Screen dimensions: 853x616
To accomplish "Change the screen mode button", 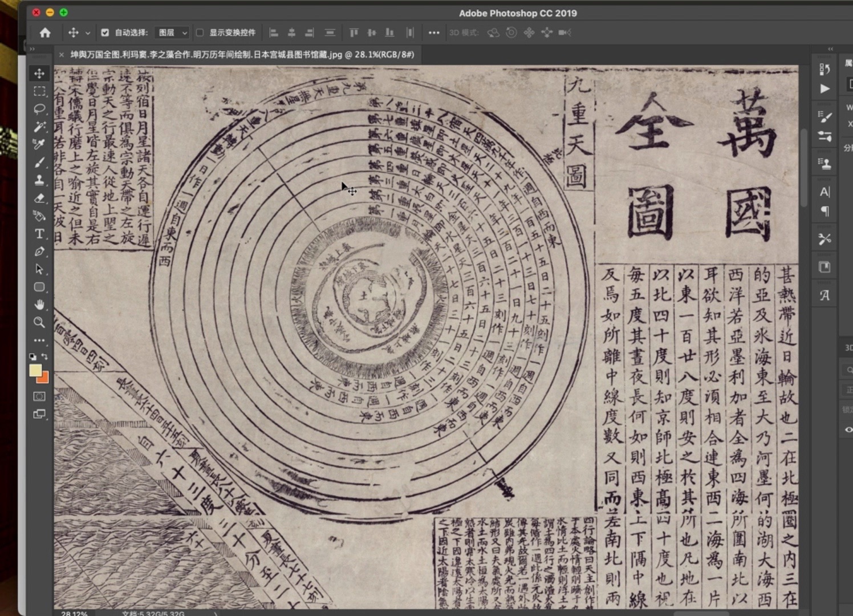I will [39, 414].
